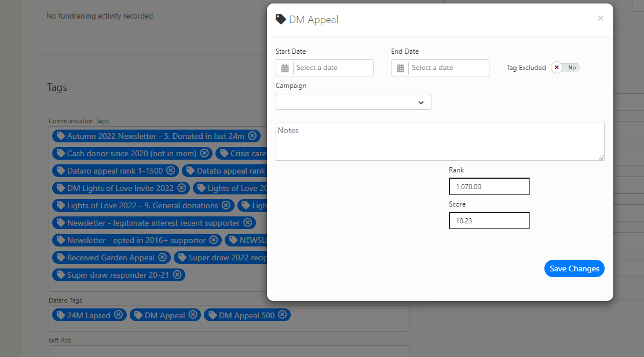Open Super draw responder 20-21 tag

click(x=118, y=274)
